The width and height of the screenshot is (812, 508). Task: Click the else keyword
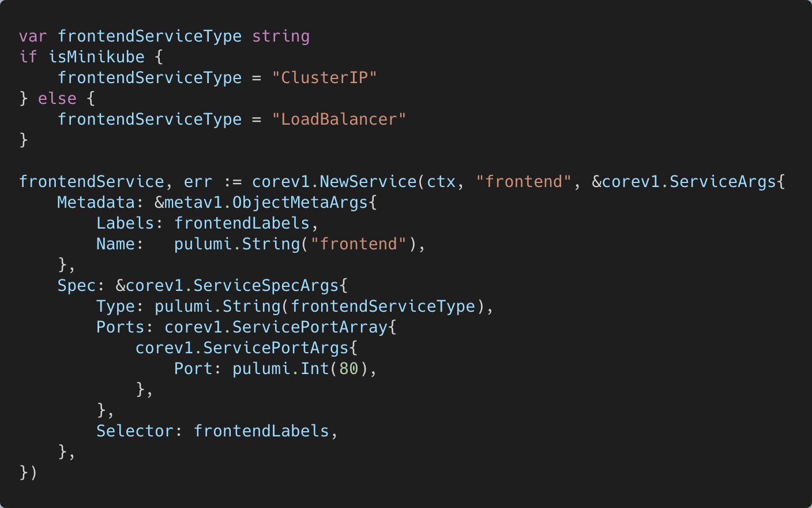57,98
